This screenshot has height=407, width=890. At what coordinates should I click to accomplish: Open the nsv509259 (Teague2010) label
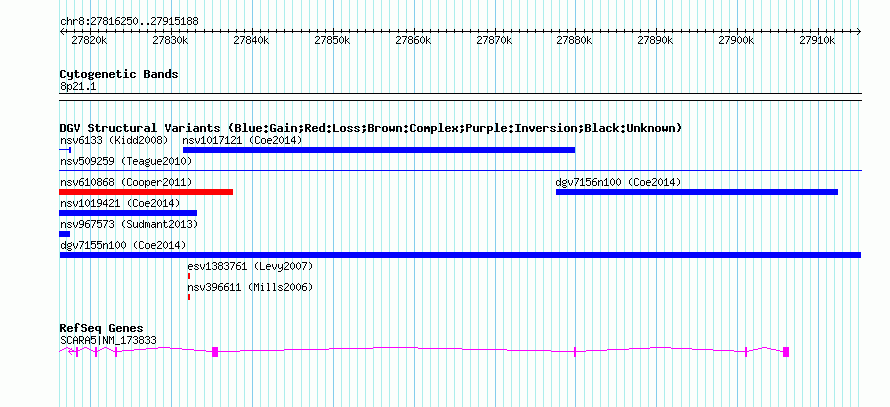click(x=126, y=161)
